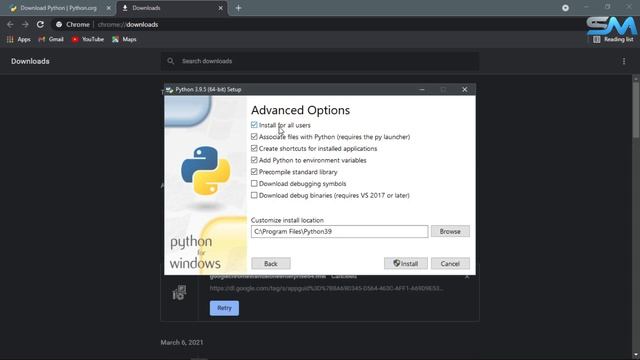Click the search magnifier icon
The height and width of the screenshot is (360, 640).
tap(171, 61)
